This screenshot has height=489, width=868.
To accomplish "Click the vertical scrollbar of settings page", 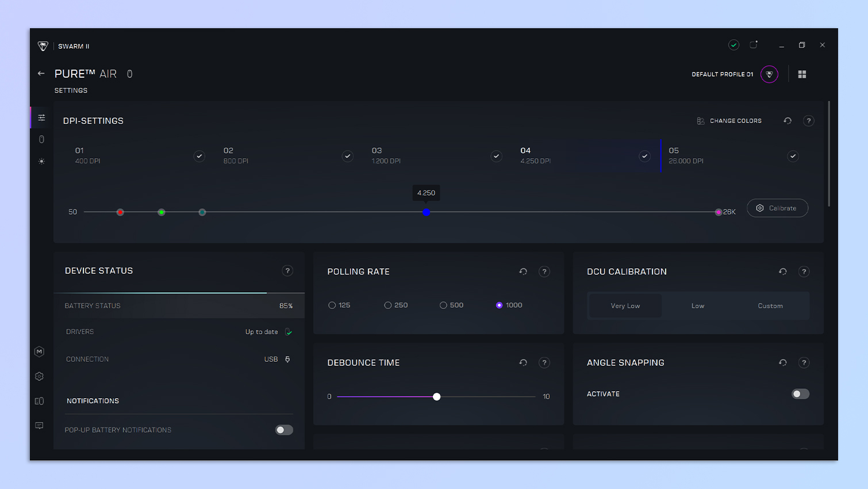I will [x=829, y=154].
